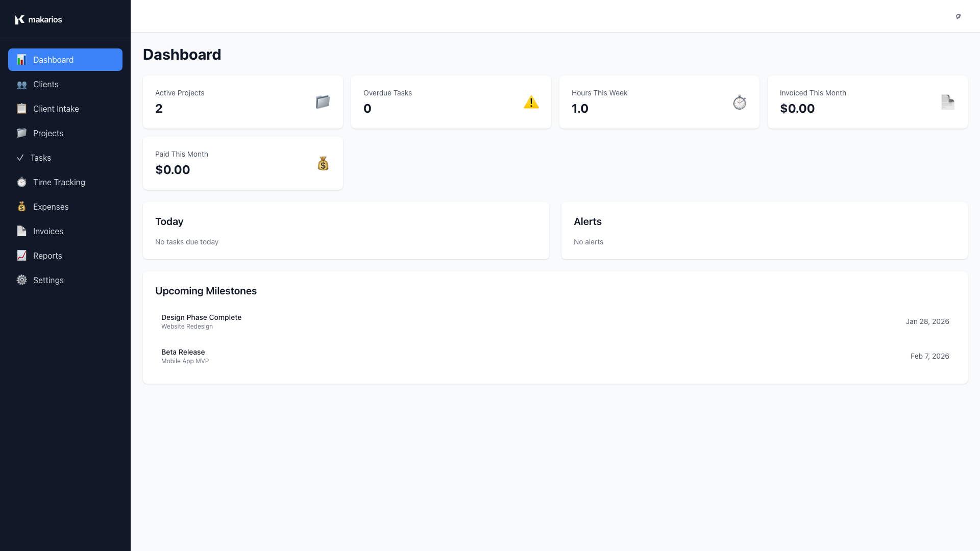
Task: Select the Invoiced This Month card
Action: click(x=867, y=102)
